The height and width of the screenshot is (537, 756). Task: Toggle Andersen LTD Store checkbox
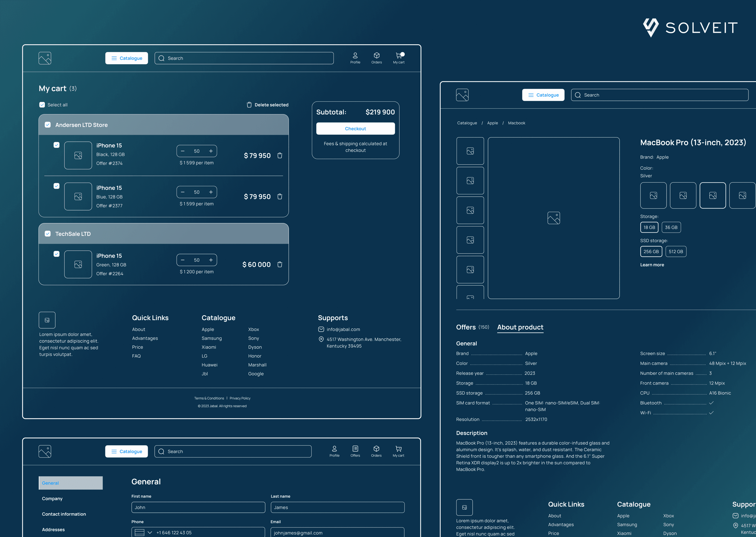click(x=48, y=125)
